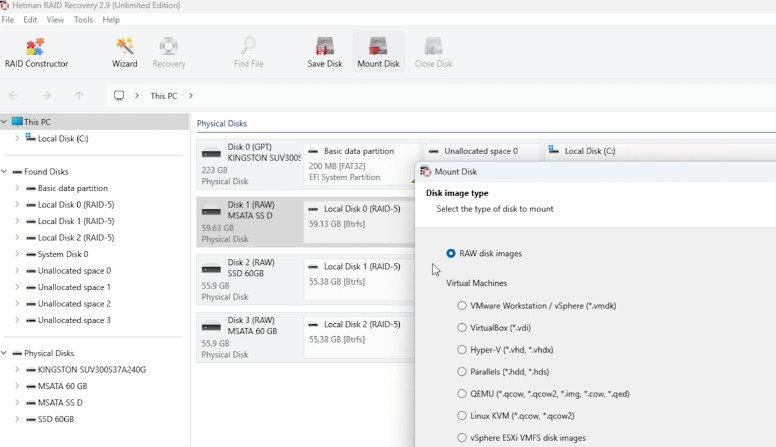
Task: Click the Hetman app icon in title bar
Action: pos(4,5)
